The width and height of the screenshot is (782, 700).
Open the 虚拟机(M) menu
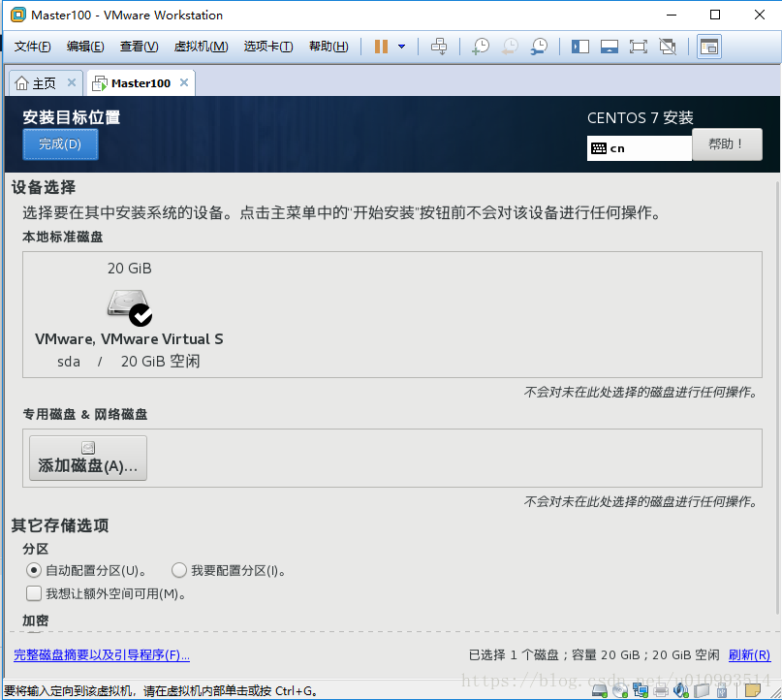pyautogui.click(x=201, y=47)
